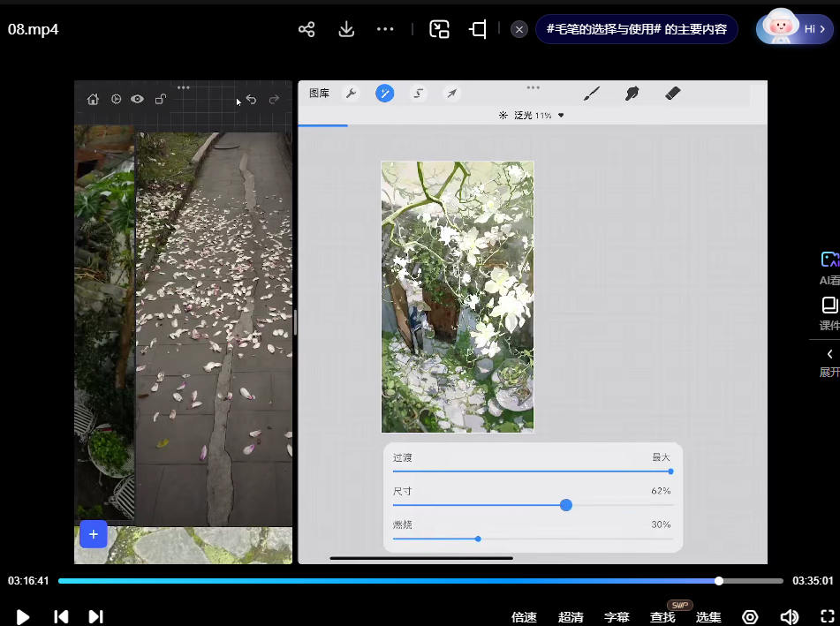Screen dimensions: 840x626
Task: Play the video
Action: click(x=23, y=617)
